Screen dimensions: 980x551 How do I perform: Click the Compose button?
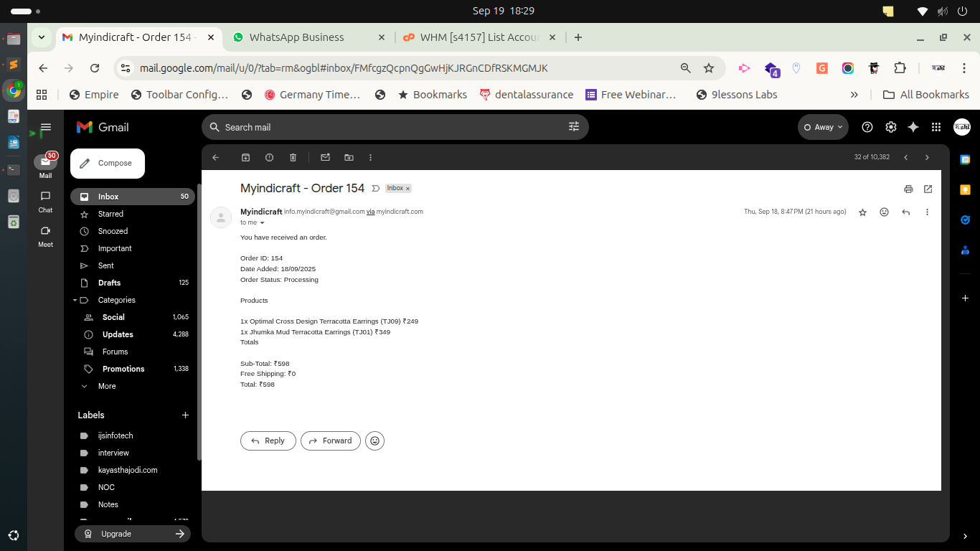tap(108, 164)
